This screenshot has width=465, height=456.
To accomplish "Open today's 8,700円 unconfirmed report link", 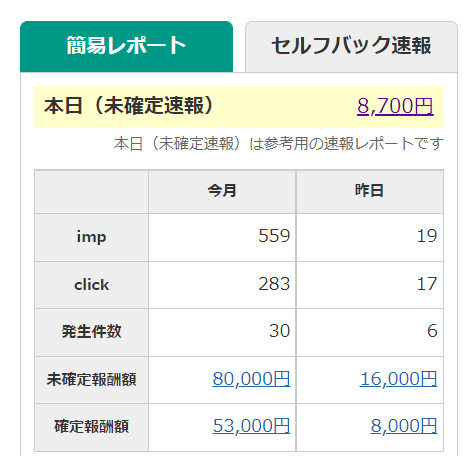I will (395, 106).
